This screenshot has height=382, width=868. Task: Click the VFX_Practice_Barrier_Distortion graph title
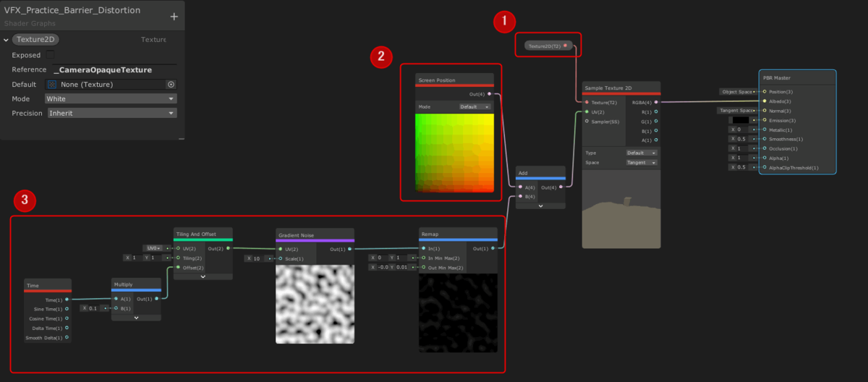click(72, 11)
